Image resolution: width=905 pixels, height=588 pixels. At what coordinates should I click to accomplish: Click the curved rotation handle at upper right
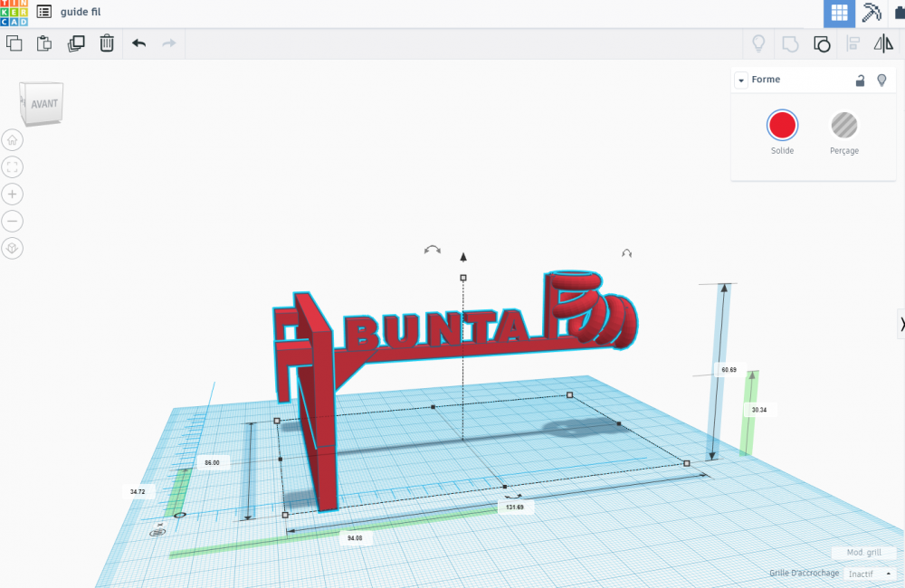pos(627,252)
